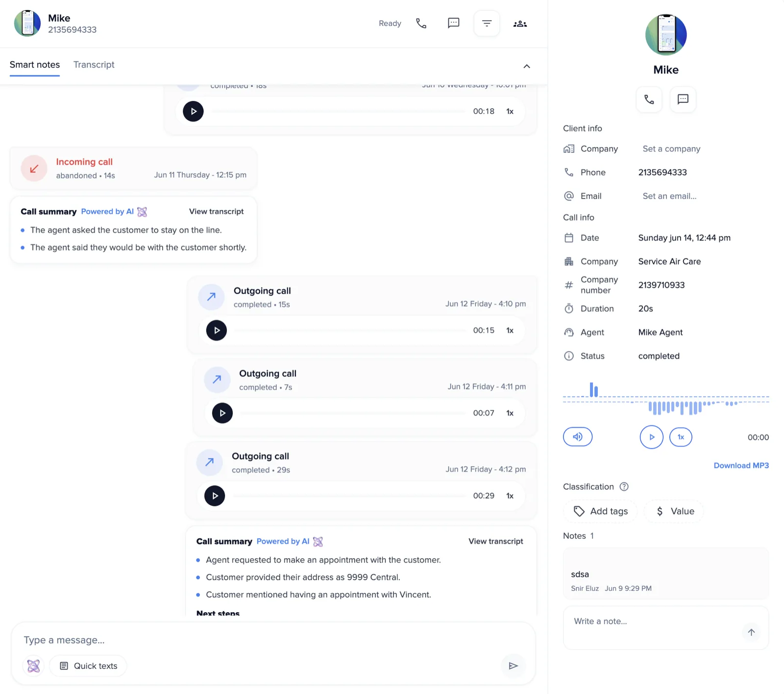
Task: Click the outgoing arrow icon for 4:12 pm call
Action: [x=209, y=462]
